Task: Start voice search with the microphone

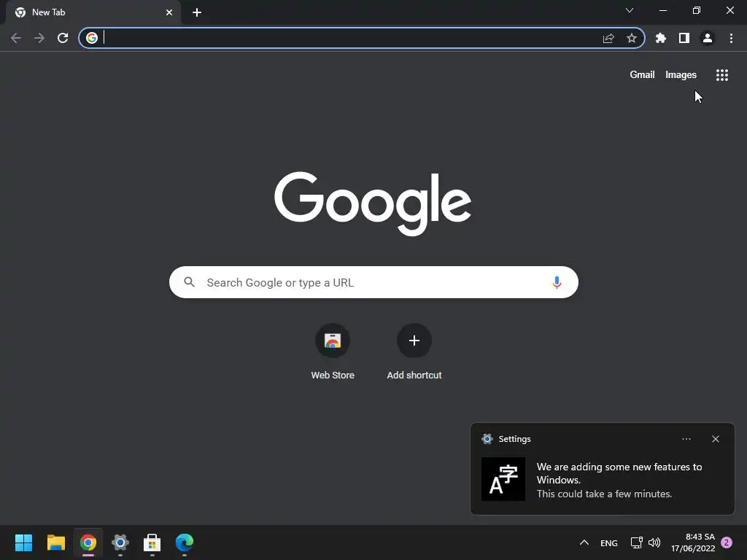Action: point(557,282)
